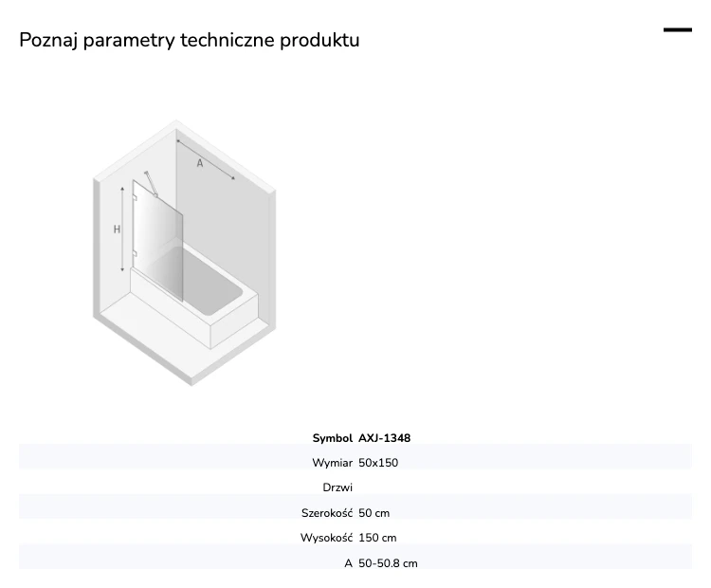The width and height of the screenshot is (711, 588).
Task: Click the letter A label in diagram
Action: tap(199, 163)
